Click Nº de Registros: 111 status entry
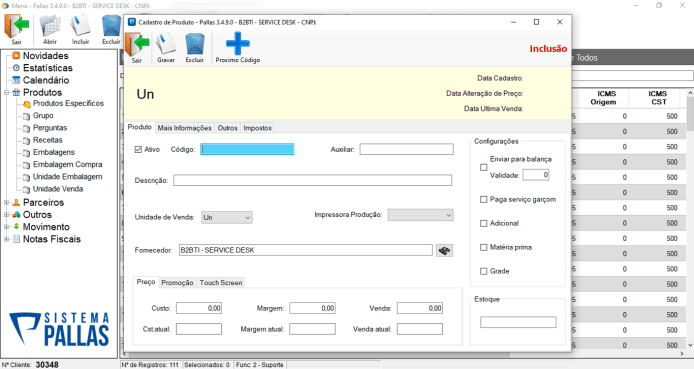The width and height of the screenshot is (694, 369). (150, 365)
